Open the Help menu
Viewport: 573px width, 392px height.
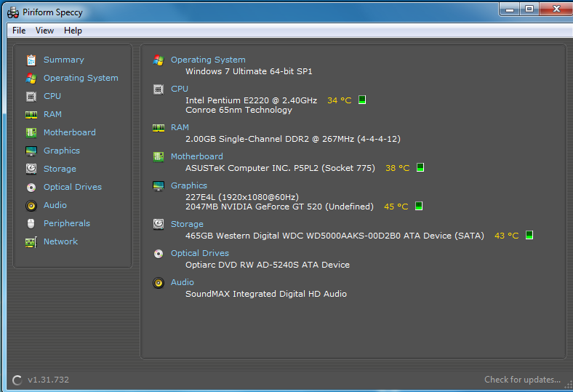(x=73, y=31)
